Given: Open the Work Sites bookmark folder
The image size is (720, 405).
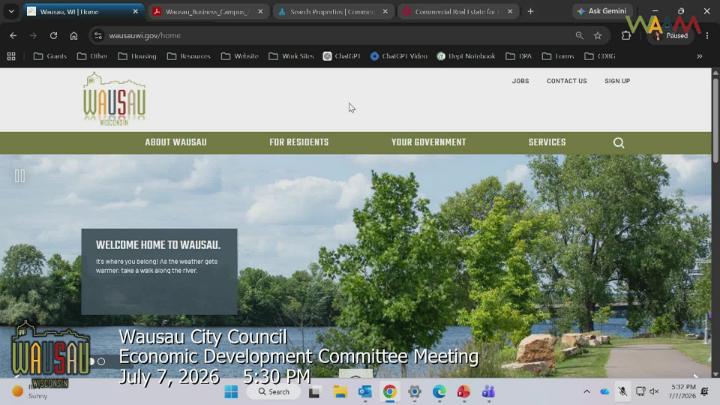Looking at the screenshot, I should pos(291,56).
